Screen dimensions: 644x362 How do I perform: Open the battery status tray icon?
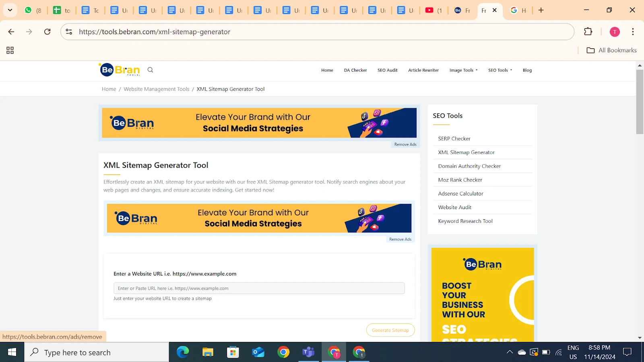546,352
